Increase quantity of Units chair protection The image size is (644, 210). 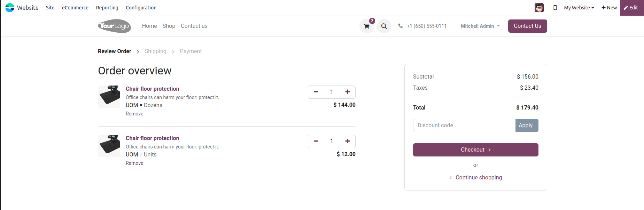tap(347, 141)
